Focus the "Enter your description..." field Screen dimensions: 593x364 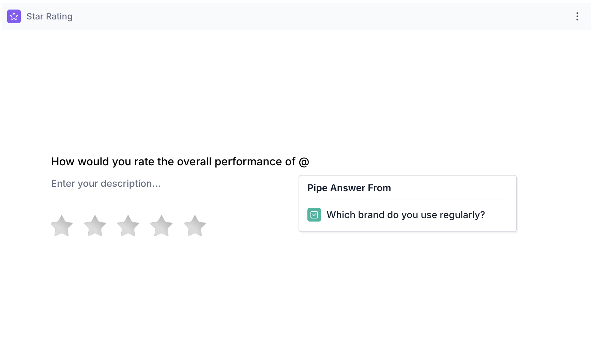pos(106,183)
